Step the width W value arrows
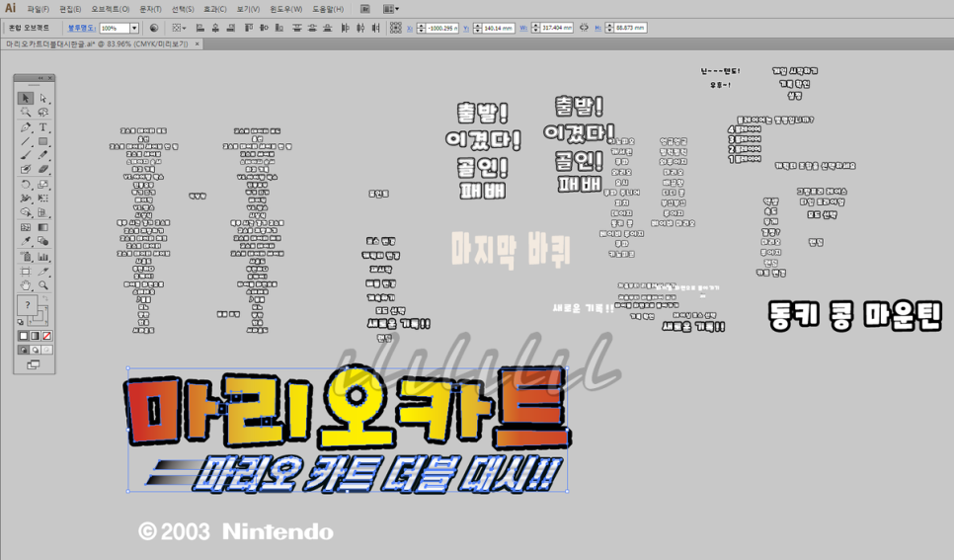The height and width of the screenshot is (560, 954). (x=535, y=28)
